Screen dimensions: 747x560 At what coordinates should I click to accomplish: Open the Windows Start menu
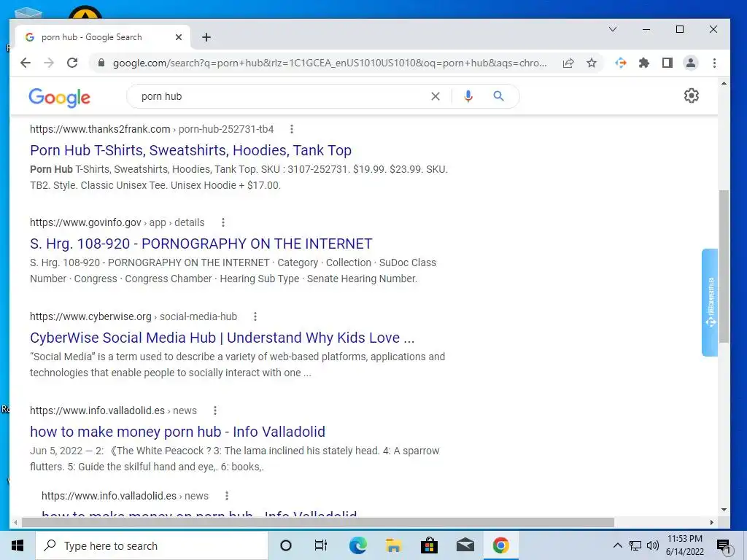pyautogui.click(x=18, y=545)
